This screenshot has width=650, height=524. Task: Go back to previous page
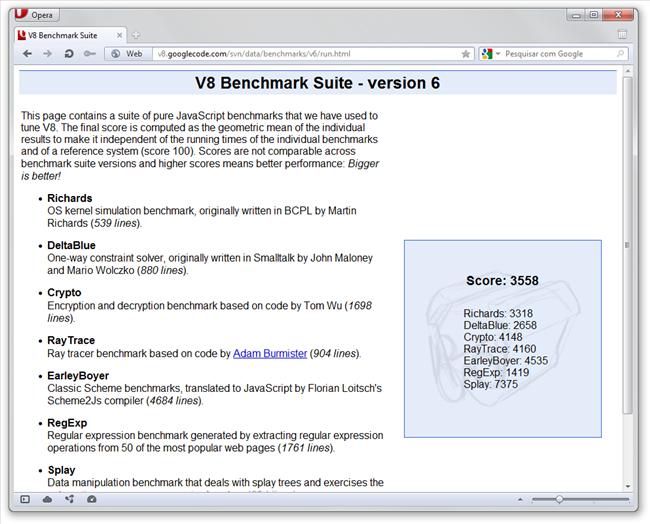point(27,54)
